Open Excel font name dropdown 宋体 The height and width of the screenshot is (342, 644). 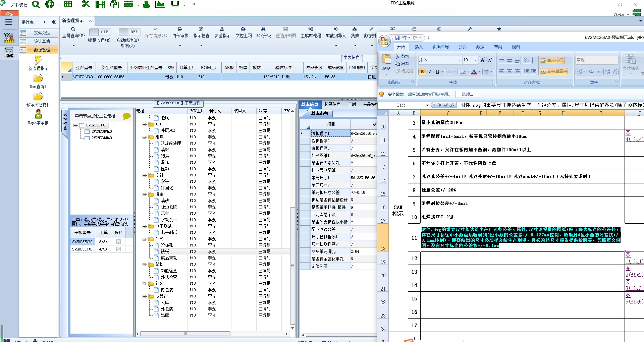[459, 60]
